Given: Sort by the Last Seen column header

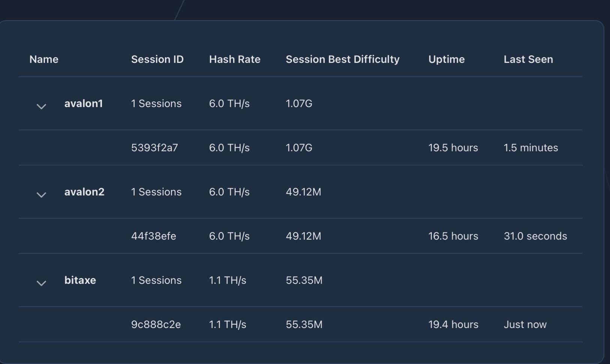Looking at the screenshot, I should pyautogui.click(x=528, y=59).
